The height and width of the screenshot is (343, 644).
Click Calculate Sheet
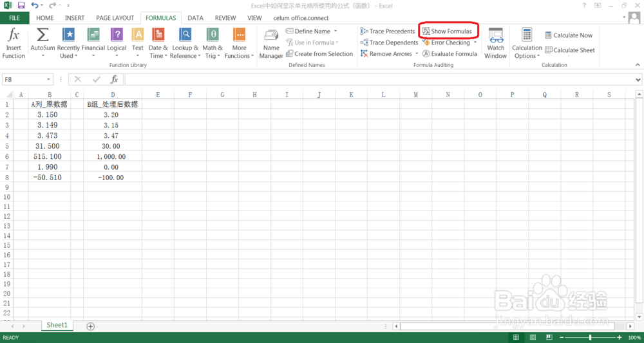click(x=570, y=50)
